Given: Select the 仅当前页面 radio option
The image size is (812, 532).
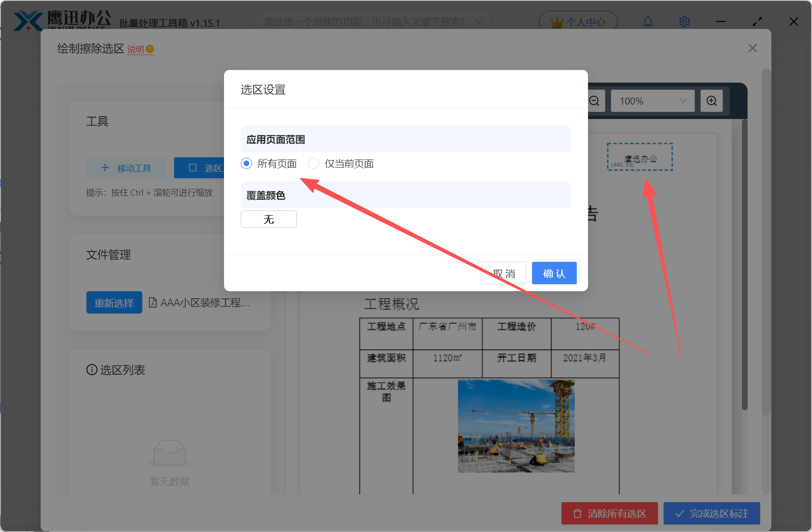Looking at the screenshot, I should pos(313,163).
